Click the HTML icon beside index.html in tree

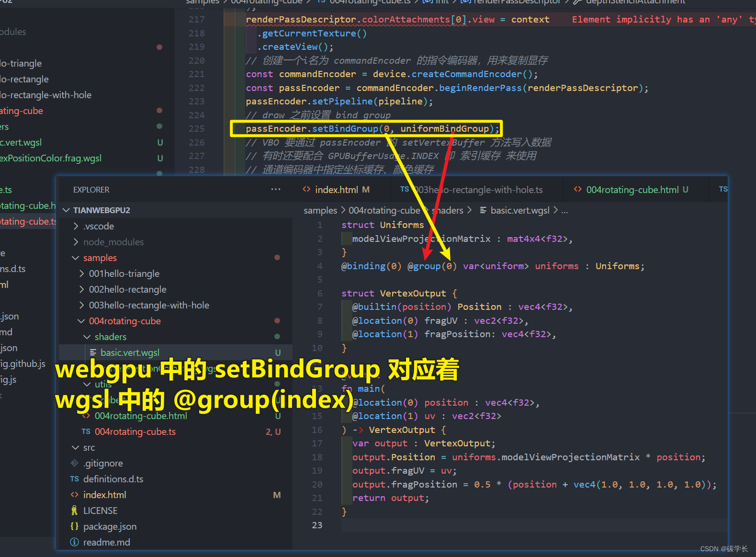pyautogui.click(x=74, y=495)
